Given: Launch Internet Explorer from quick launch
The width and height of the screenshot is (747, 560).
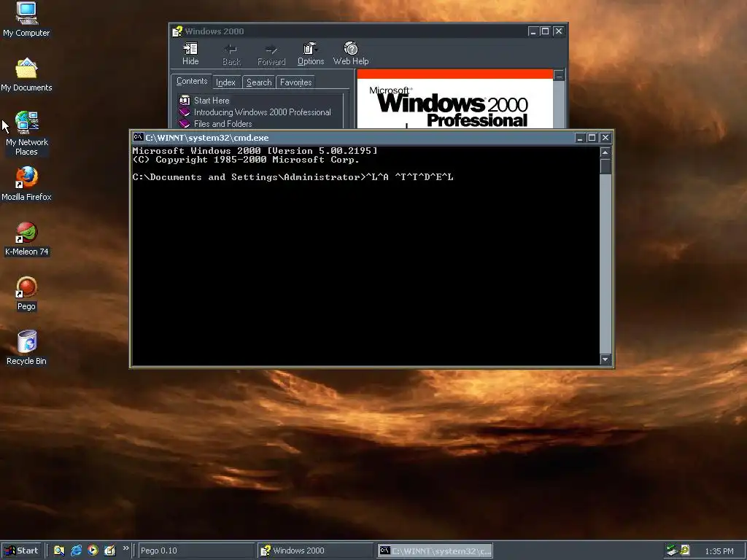Looking at the screenshot, I should [x=76, y=551].
